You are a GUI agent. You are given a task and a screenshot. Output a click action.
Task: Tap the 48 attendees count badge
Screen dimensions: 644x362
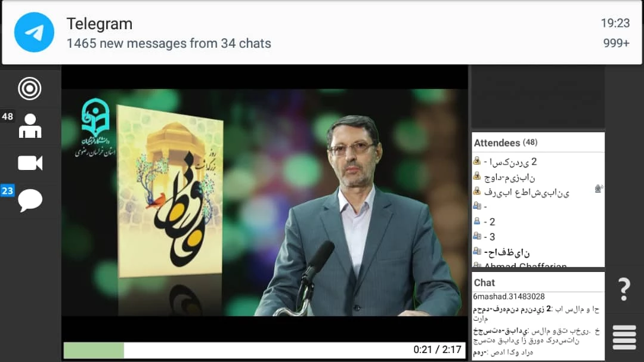point(7,116)
